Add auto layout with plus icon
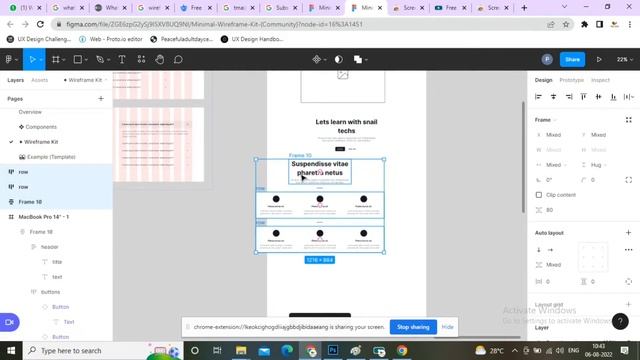The width and height of the screenshot is (640, 360). [628, 233]
